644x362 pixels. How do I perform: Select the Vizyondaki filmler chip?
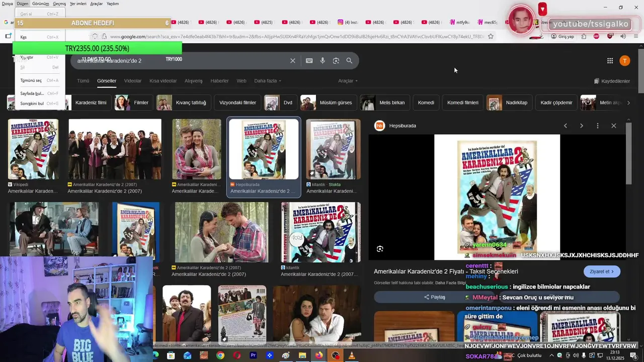[x=237, y=103]
